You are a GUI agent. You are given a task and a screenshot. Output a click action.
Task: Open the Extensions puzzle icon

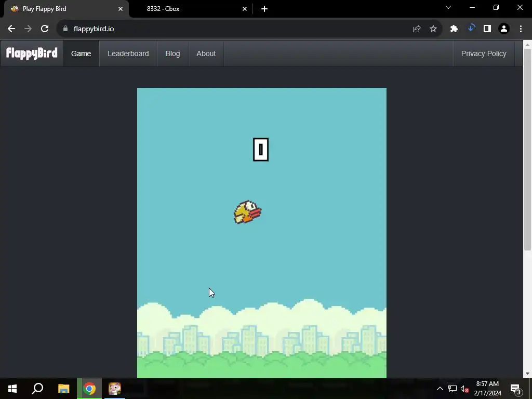pos(454,29)
